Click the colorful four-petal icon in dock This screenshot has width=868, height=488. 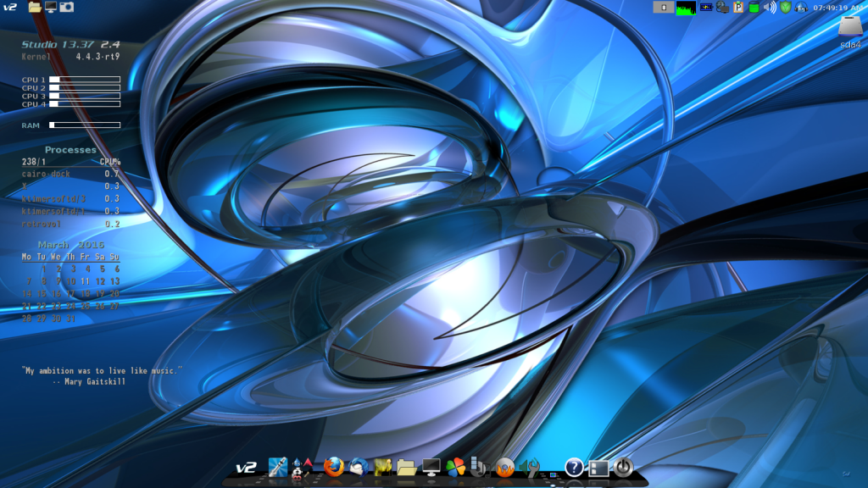pos(456,467)
